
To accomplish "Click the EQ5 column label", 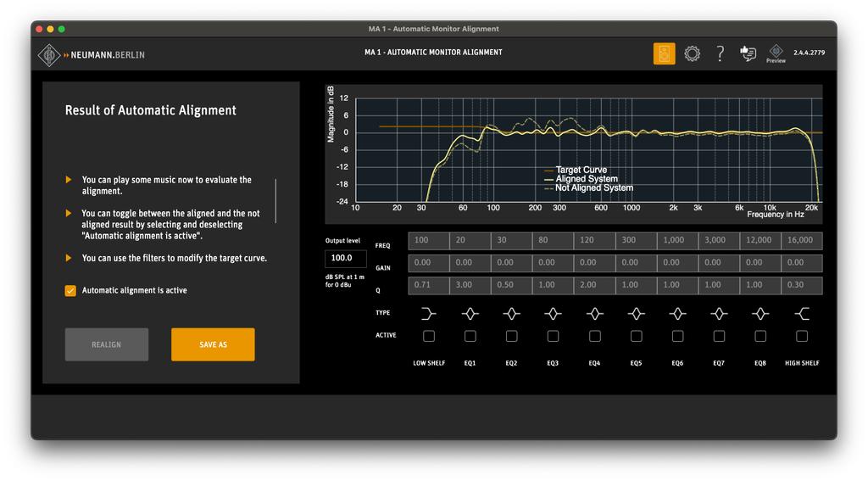I will point(636,363).
